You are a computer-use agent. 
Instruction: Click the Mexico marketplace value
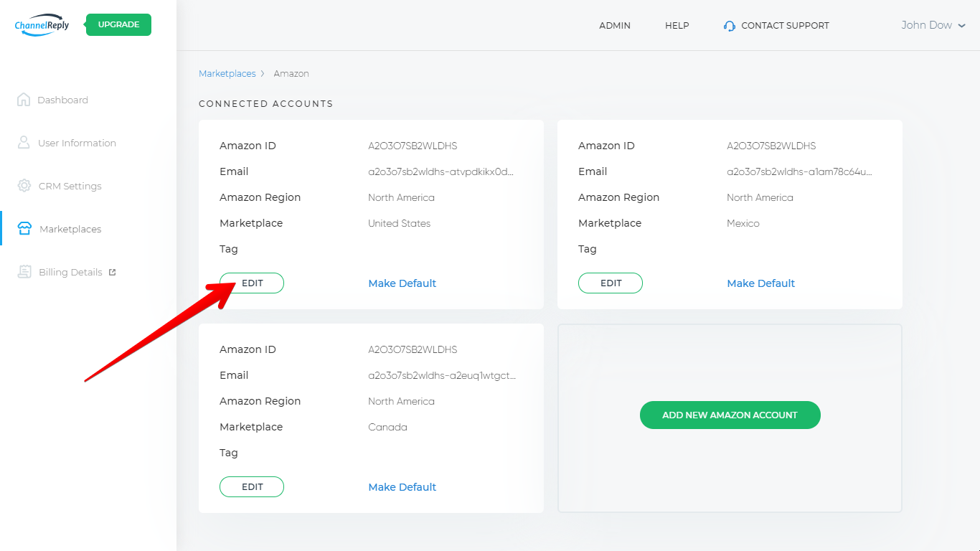743,223
